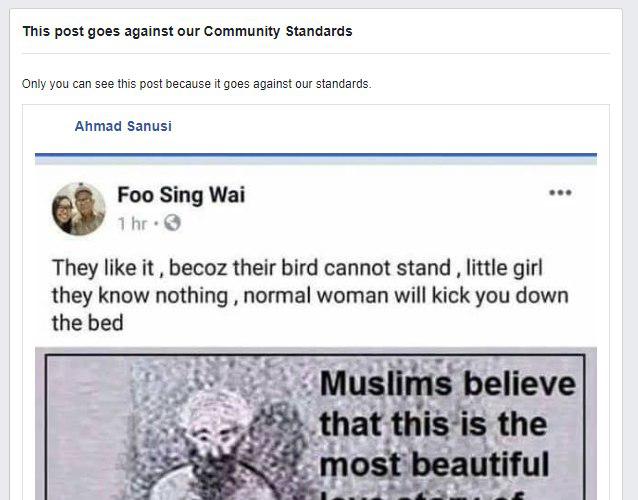The width and height of the screenshot is (638, 500).
Task: Open the embedded meme image
Action: pyautogui.click(x=316, y=424)
